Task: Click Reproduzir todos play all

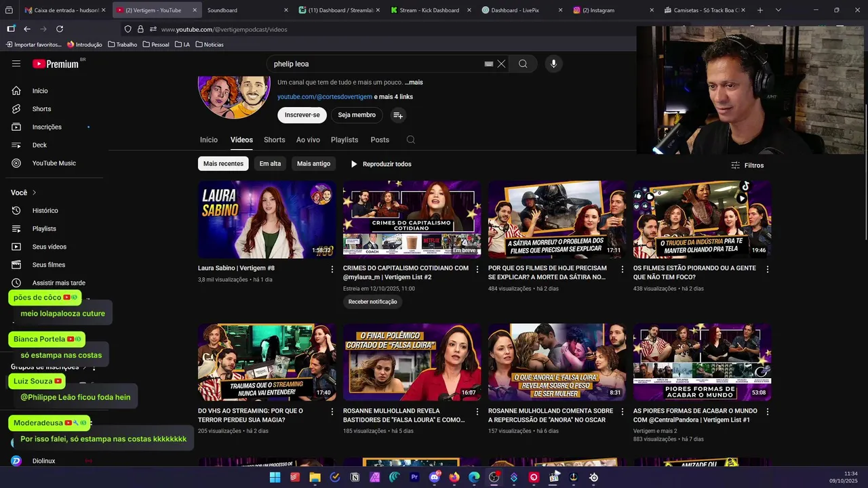Action: pos(380,164)
